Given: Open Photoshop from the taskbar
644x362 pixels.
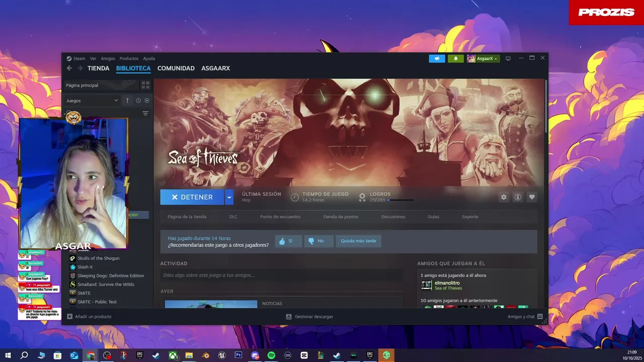Looking at the screenshot, I should point(238,355).
